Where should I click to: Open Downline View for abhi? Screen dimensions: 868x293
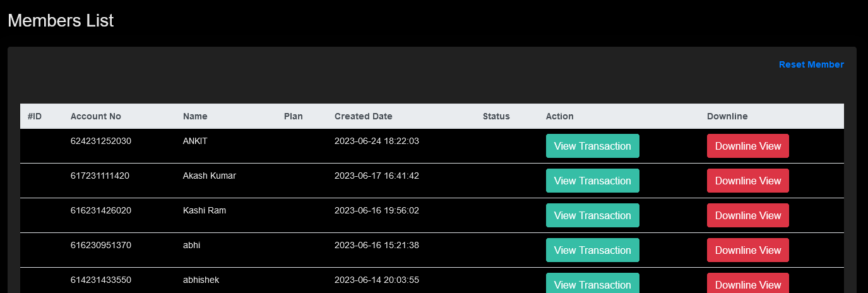tap(748, 250)
